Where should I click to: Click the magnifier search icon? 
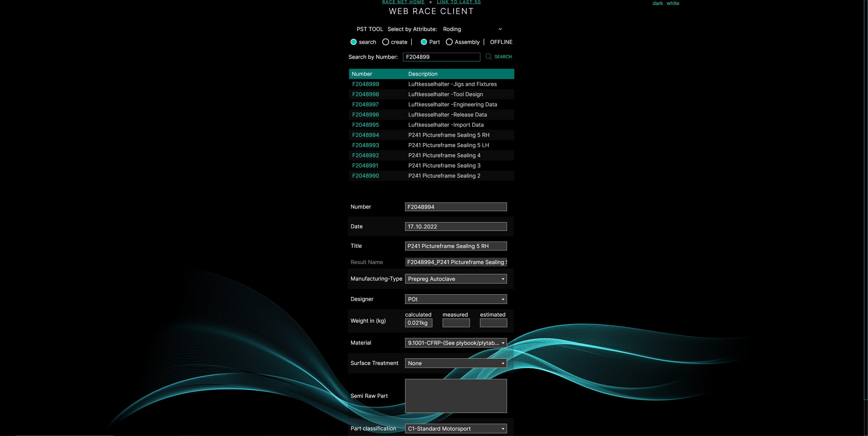coord(489,56)
